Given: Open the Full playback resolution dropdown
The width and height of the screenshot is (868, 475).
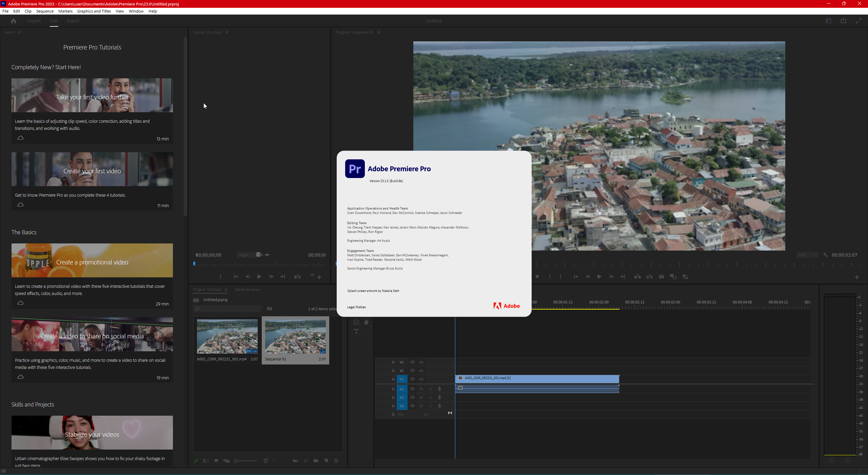Looking at the screenshot, I should [807, 255].
